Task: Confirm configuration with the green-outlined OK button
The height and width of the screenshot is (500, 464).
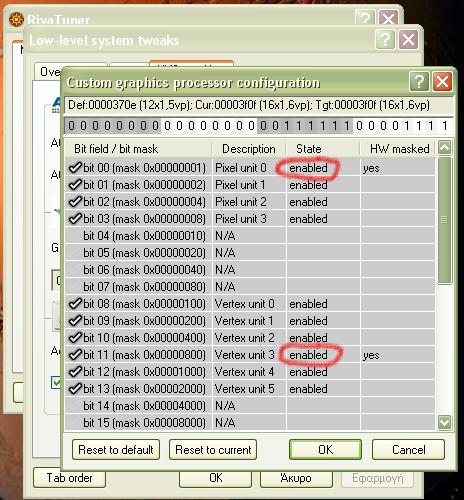Action: coord(325,450)
